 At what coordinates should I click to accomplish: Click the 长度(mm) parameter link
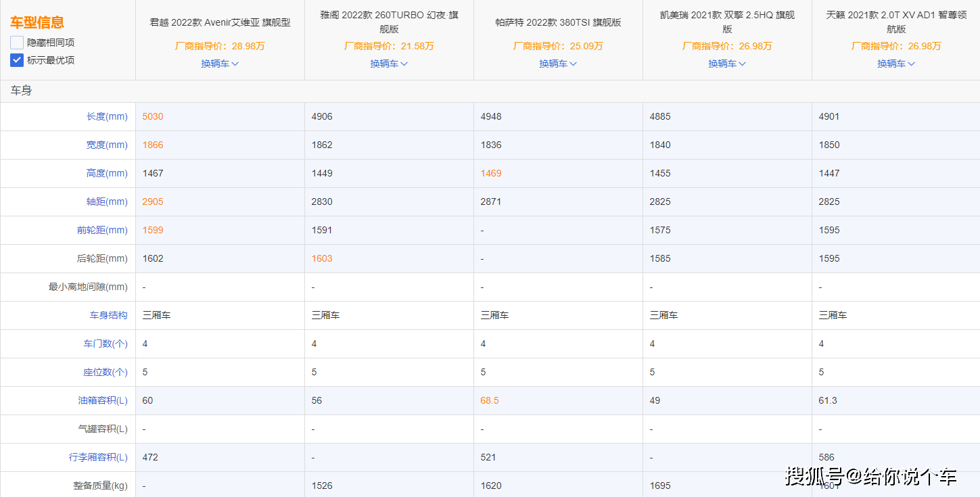tap(107, 116)
